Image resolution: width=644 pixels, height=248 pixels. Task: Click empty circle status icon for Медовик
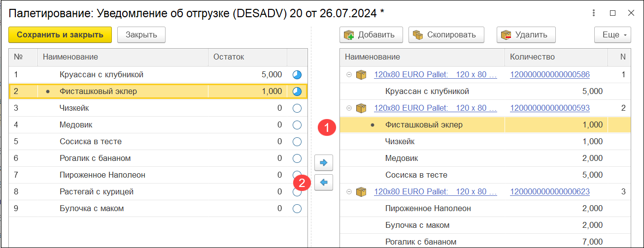click(x=297, y=125)
